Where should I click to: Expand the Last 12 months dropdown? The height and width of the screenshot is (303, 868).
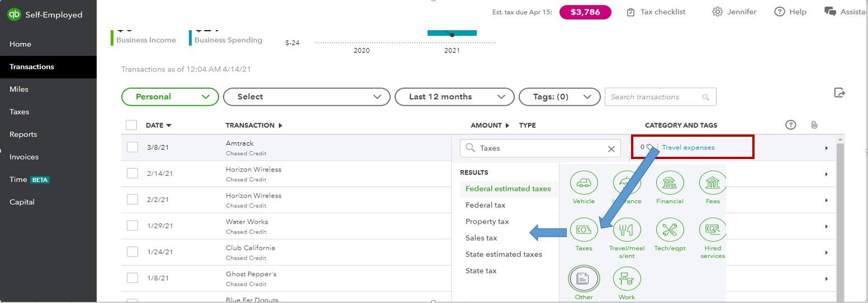click(x=454, y=97)
